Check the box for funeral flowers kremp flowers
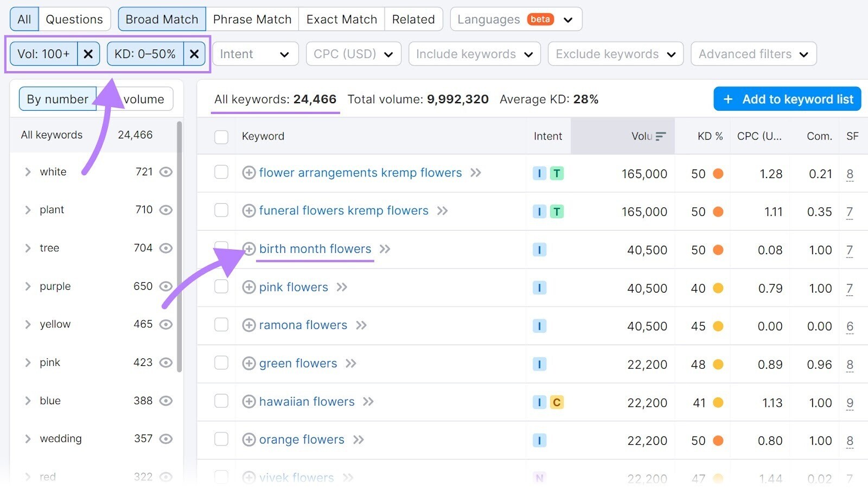This screenshot has height=493, width=868. (x=221, y=211)
